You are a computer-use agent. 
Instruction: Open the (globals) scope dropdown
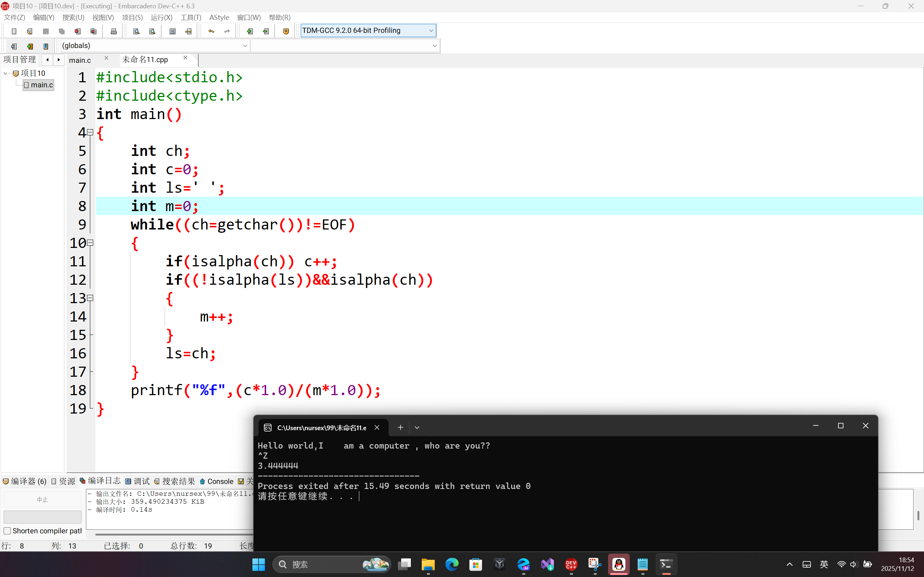click(x=245, y=46)
